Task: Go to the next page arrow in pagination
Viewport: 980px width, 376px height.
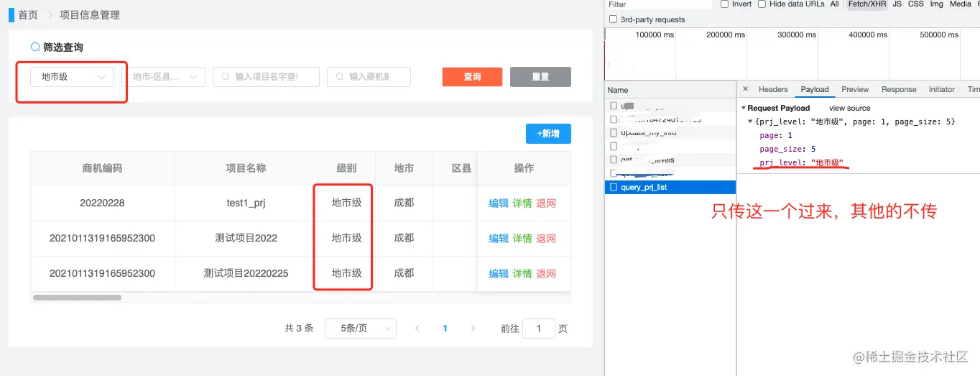Action: pyautogui.click(x=472, y=329)
